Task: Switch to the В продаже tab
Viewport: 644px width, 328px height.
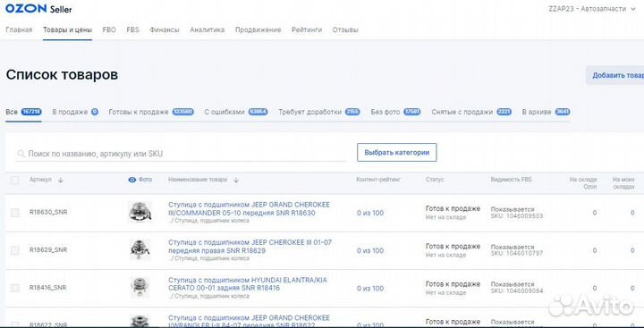Action: tap(75, 112)
